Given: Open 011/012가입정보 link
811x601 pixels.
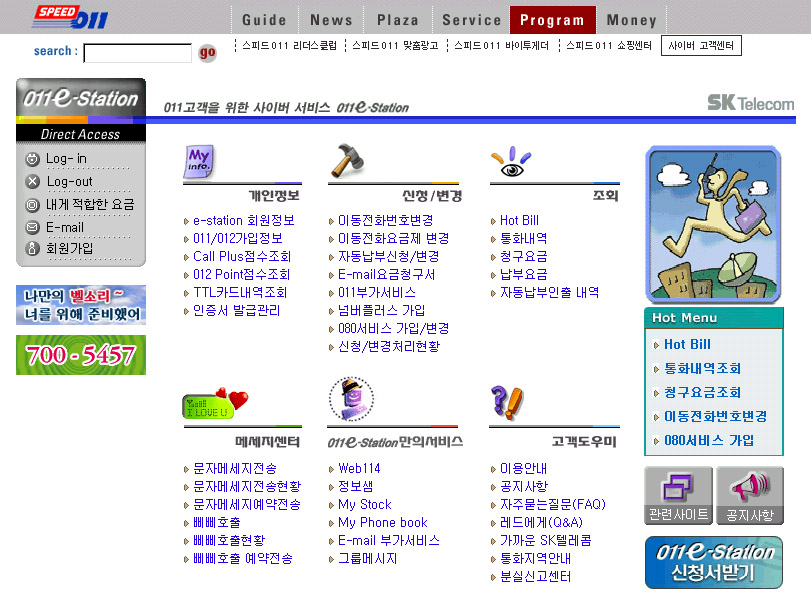Looking at the screenshot, I should (x=237, y=238).
